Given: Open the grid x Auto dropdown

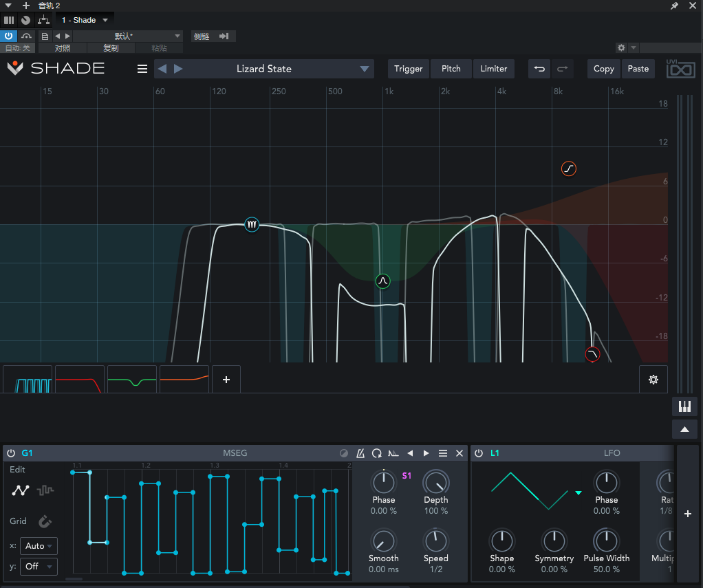Looking at the screenshot, I should [39, 546].
